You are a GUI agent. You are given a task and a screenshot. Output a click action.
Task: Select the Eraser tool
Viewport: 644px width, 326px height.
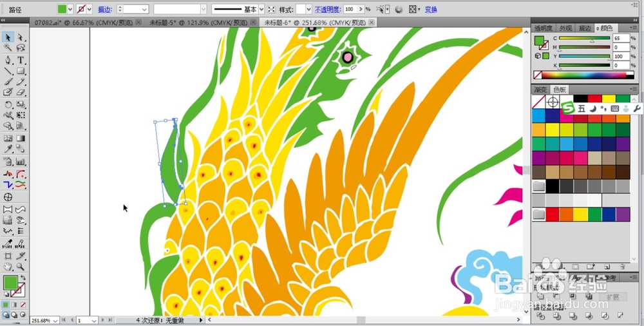pos(21,93)
